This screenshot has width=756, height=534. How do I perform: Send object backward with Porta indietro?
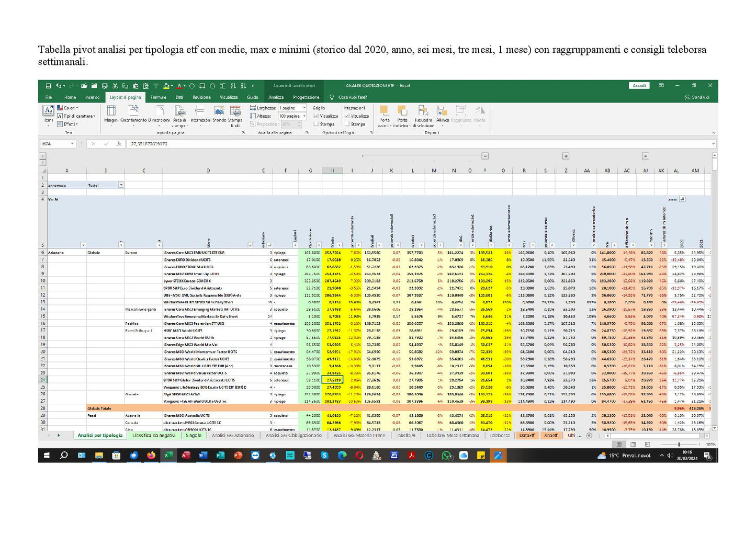pos(402,116)
